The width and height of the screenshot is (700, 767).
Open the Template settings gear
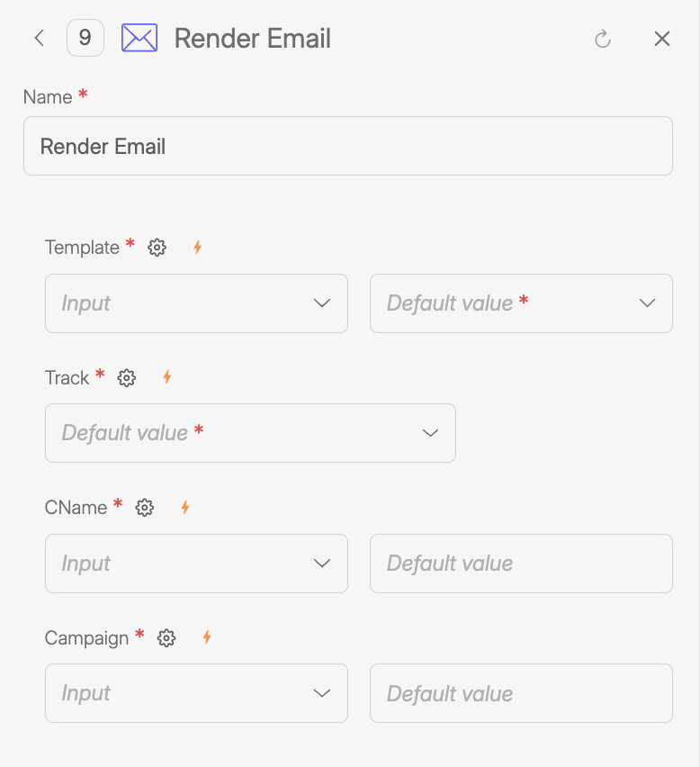click(x=157, y=247)
